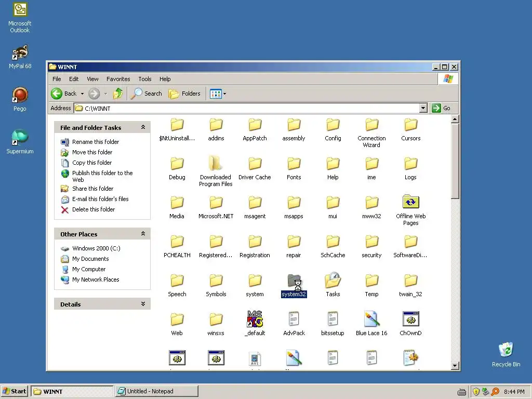
Task: Select the Blue Lace 16 bitmap
Action: click(371, 323)
